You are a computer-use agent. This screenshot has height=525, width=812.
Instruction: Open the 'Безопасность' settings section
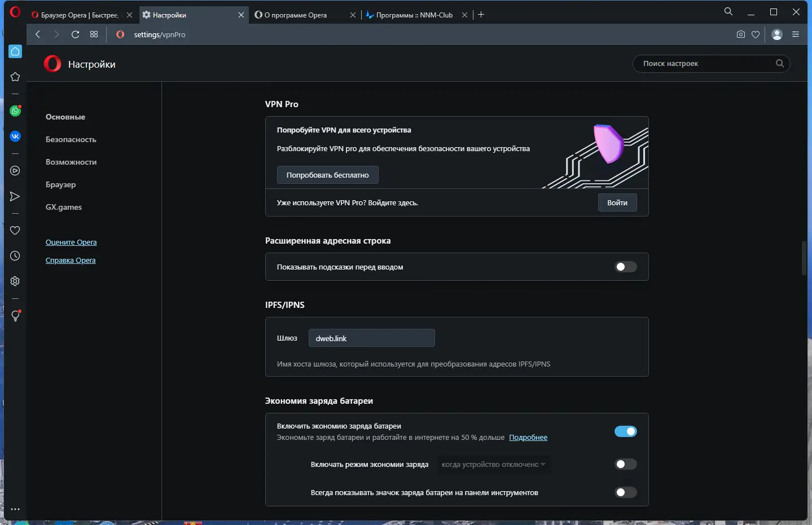coord(71,139)
